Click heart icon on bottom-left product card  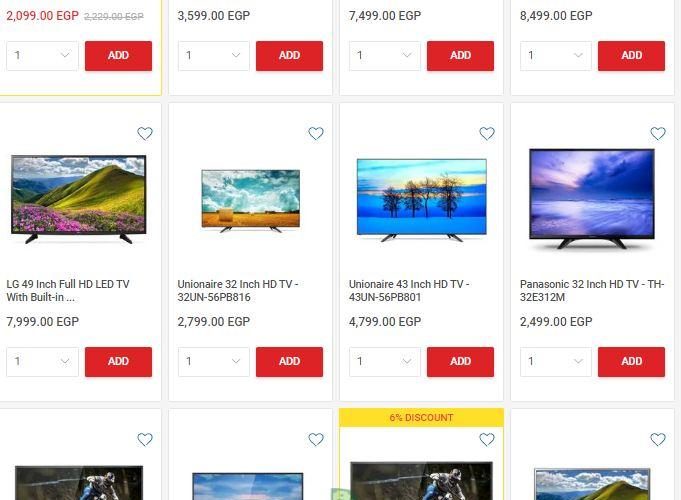tap(145, 440)
